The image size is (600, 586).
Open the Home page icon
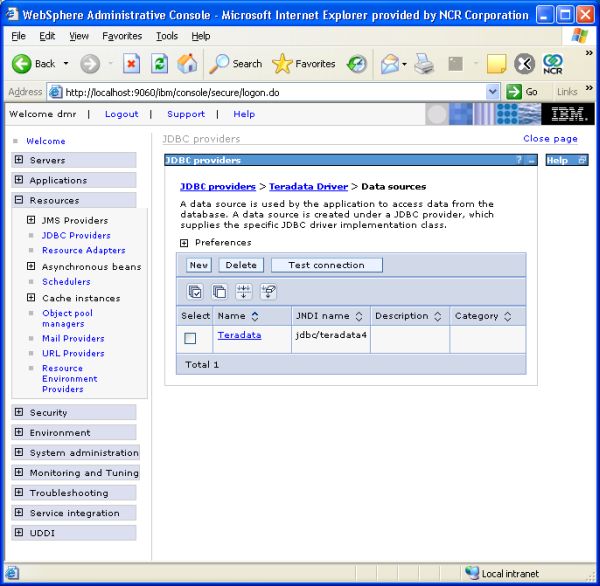pos(187,64)
